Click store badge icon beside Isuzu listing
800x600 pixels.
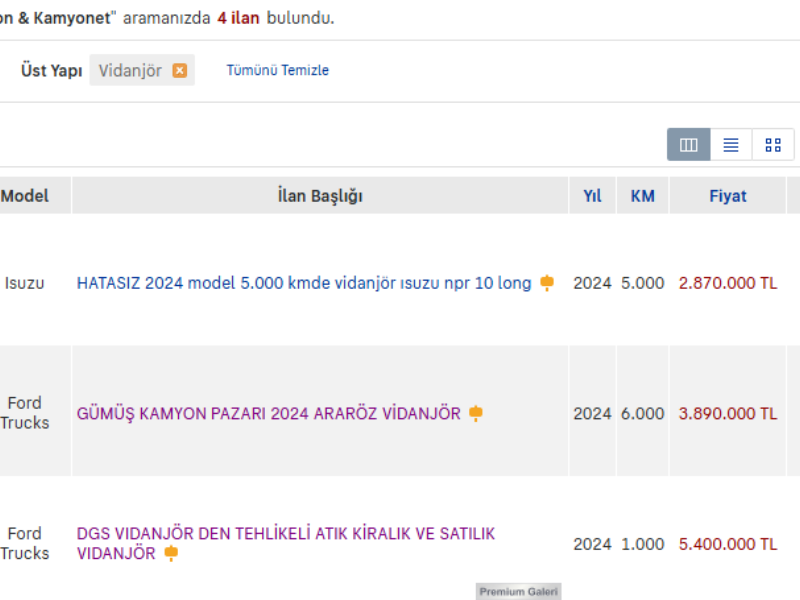coord(547,283)
